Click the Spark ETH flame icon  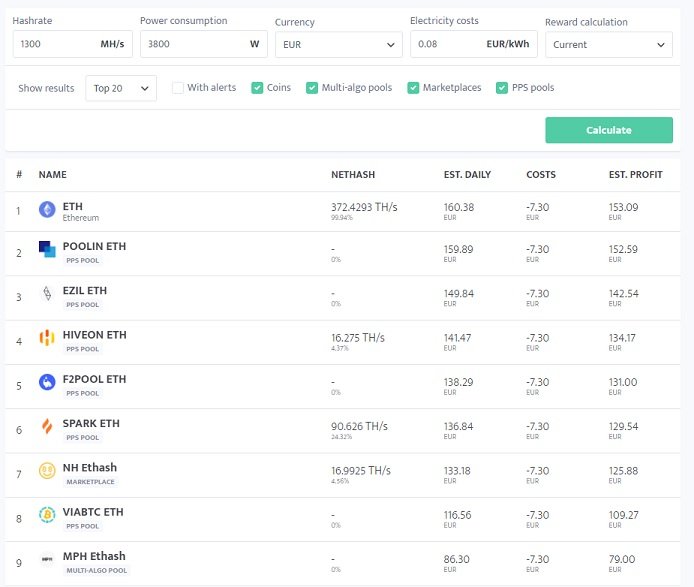[x=47, y=426]
